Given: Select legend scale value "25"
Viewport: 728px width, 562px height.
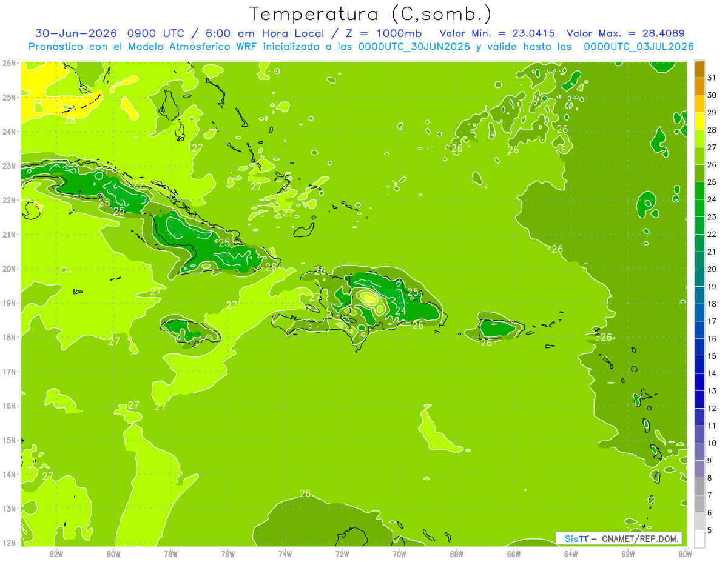Looking at the screenshot, I should click(712, 182).
